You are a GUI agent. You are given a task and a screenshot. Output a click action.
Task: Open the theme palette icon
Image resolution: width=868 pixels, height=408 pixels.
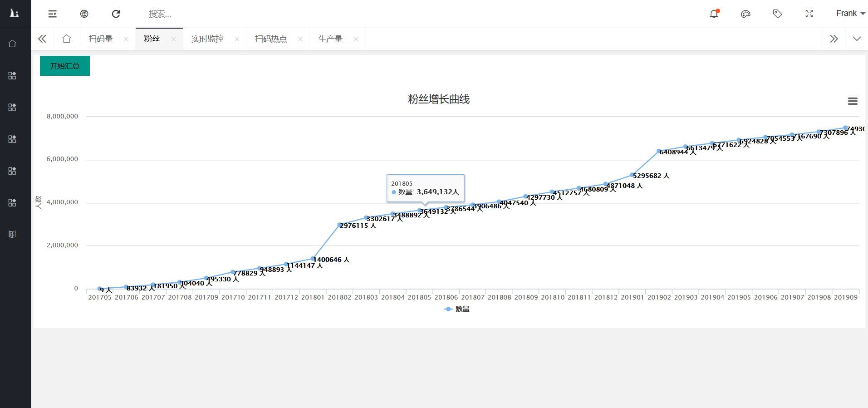[x=745, y=14]
